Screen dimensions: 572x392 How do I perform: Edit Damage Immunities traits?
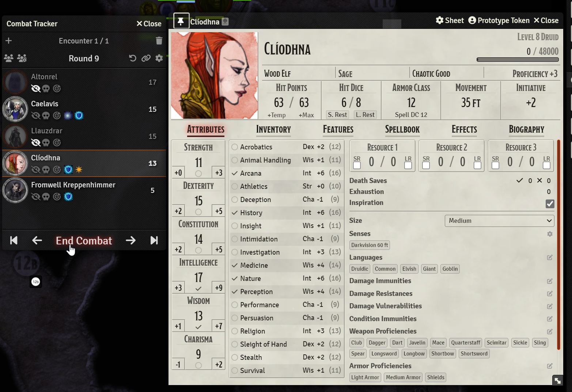tap(550, 281)
